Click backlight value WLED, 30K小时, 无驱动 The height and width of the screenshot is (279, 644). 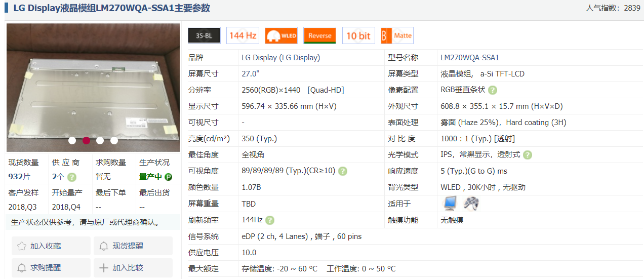click(483, 187)
